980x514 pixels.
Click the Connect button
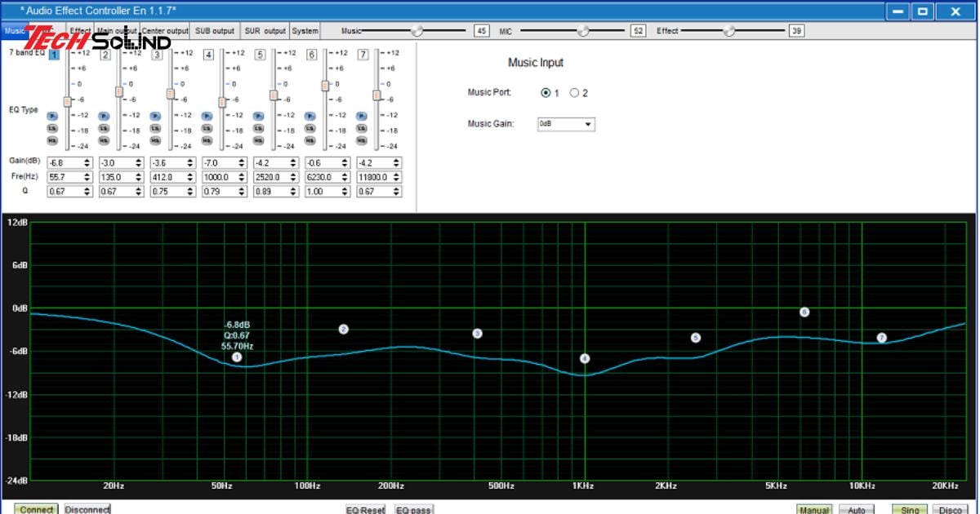click(37, 509)
